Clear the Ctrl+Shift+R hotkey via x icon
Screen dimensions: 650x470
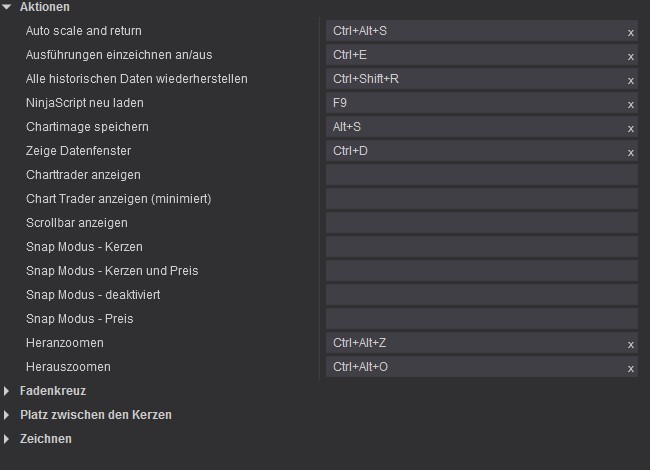pos(630,80)
